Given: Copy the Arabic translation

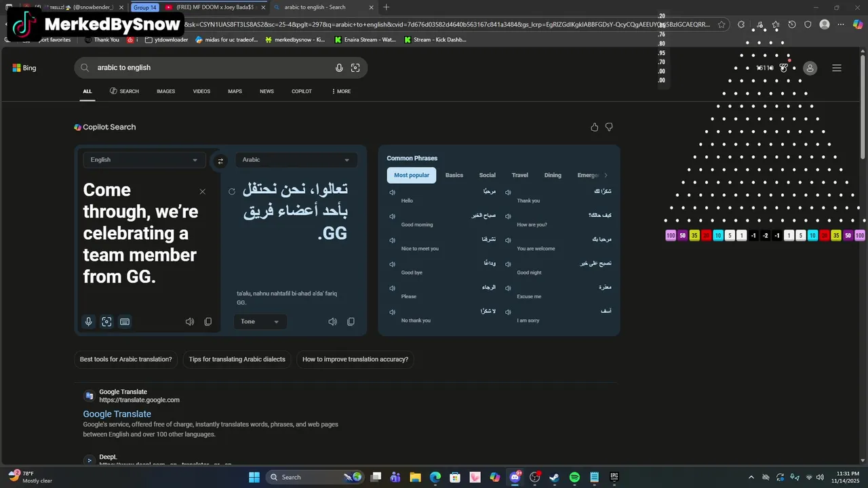Looking at the screenshot, I should click(x=351, y=322).
